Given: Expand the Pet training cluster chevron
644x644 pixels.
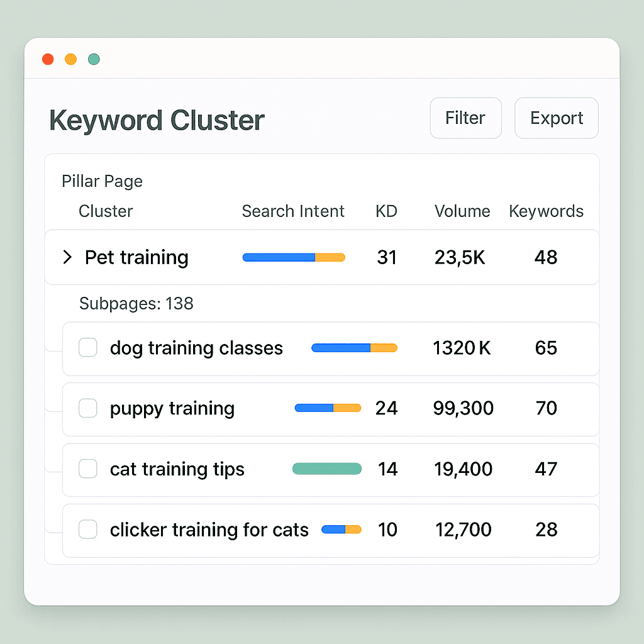Looking at the screenshot, I should pyautogui.click(x=67, y=257).
